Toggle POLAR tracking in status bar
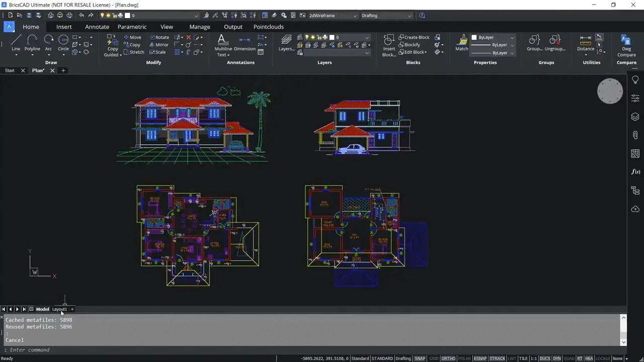 point(464,358)
